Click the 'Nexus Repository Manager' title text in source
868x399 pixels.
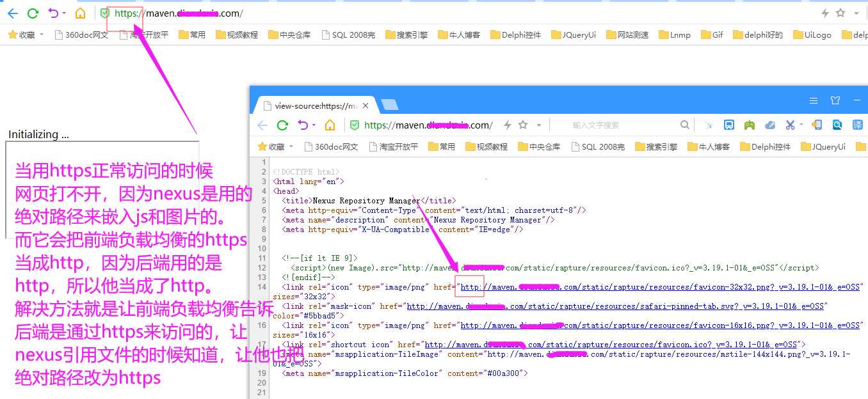click(x=367, y=201)
